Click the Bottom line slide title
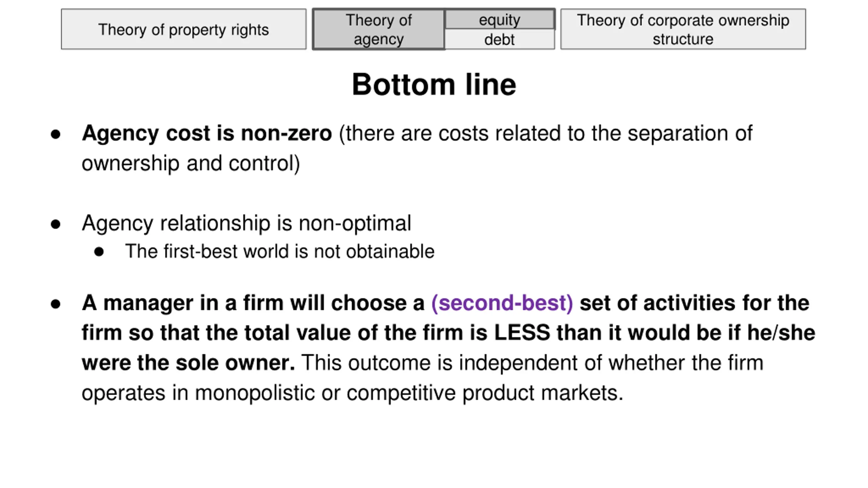The width and height of the screenshot is (868, 488). click(434, 85)
